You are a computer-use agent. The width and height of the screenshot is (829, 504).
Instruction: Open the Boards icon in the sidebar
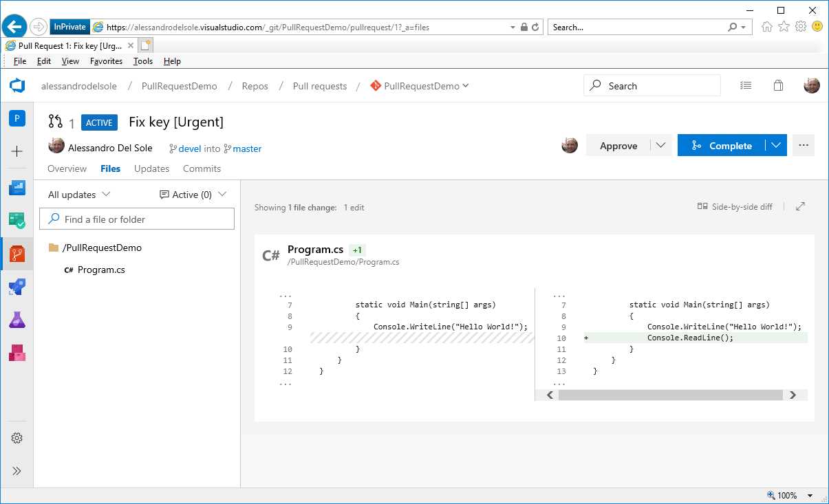tap(17, 219)
